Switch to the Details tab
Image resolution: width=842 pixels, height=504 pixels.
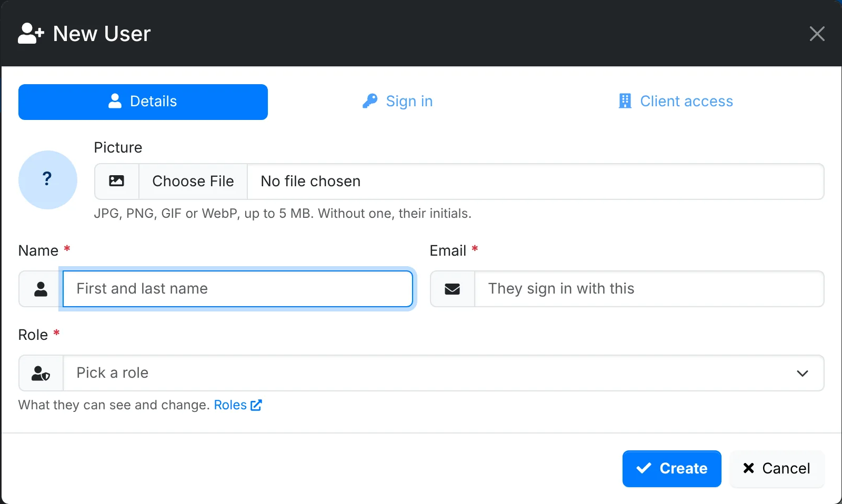(x=143, y=102)
